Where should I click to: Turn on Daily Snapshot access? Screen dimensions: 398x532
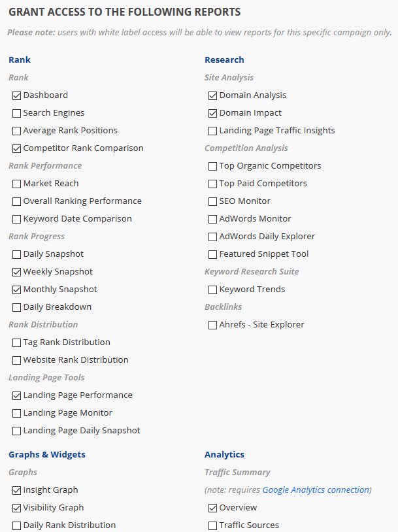pos(17,254)
